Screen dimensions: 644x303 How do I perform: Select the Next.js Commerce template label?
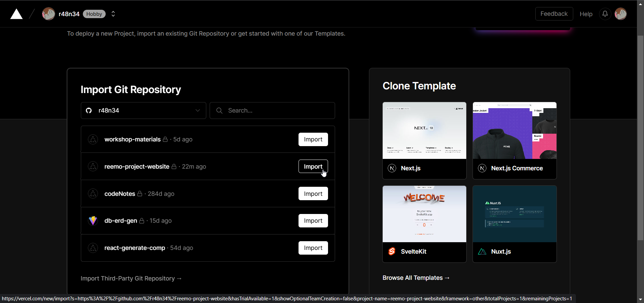(517, 168)
